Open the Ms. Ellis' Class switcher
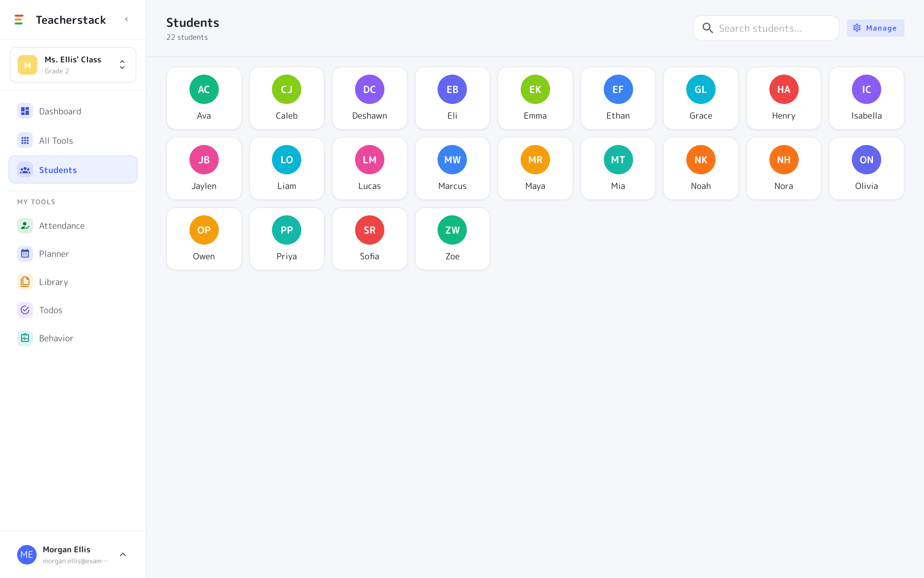Image resolution: width=924 pixels, height=578 pixels. pos(73,65)
